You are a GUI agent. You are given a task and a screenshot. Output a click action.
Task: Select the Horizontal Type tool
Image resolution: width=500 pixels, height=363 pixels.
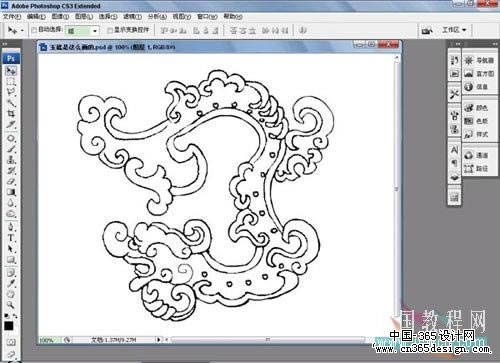tap(11, 238)
